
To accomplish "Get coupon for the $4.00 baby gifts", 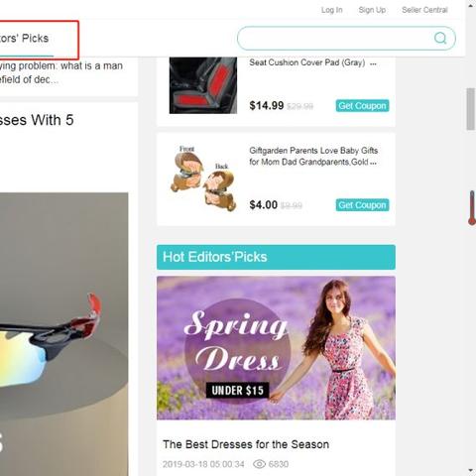I will click(362, 205).
